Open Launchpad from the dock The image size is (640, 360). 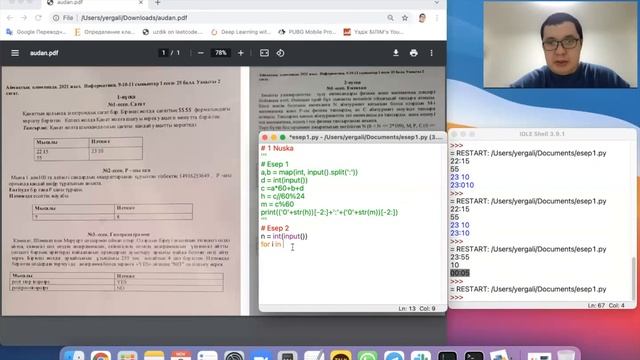127,355
